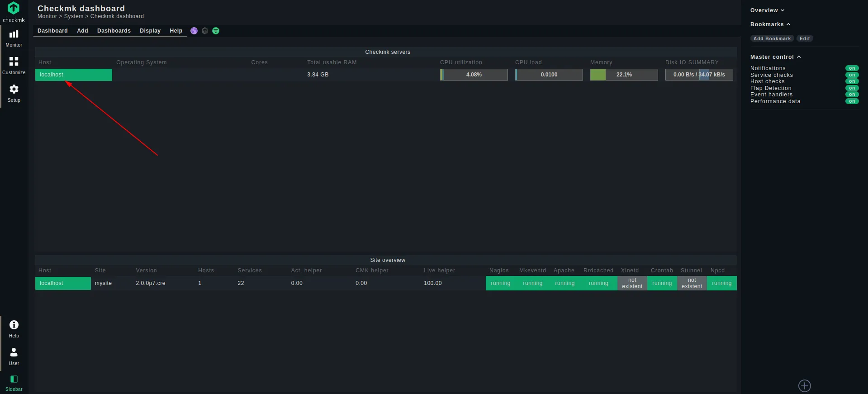Click the Edit bookmarks button

(x=805, y=38)
